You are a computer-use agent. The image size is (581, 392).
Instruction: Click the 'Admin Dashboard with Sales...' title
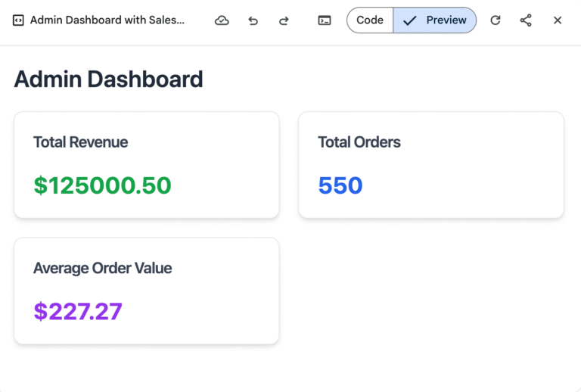pyautogui.click(x=107, y=20)
